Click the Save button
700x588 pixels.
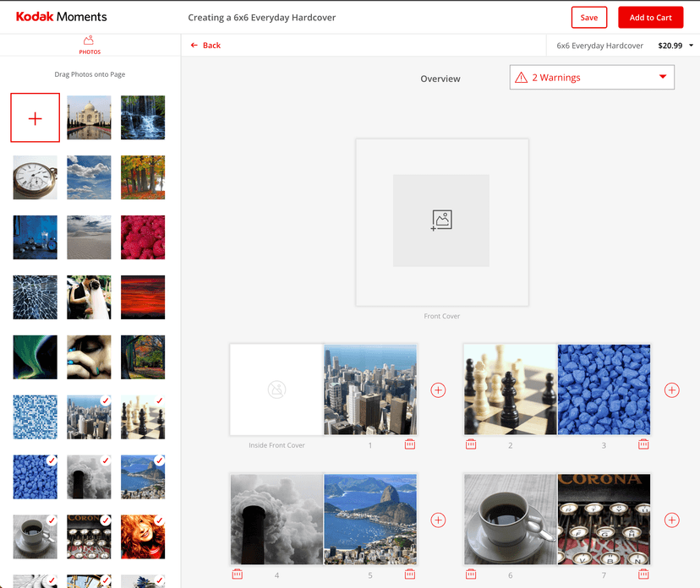click(589, 18)
